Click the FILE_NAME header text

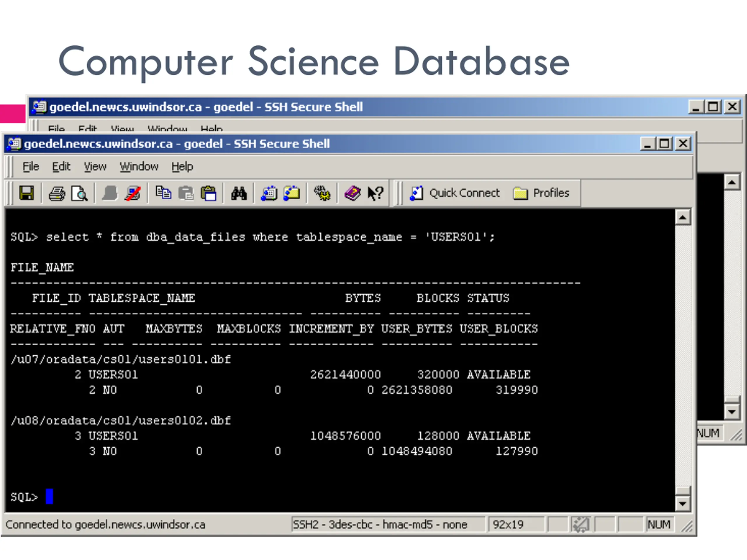click(42, 268)
